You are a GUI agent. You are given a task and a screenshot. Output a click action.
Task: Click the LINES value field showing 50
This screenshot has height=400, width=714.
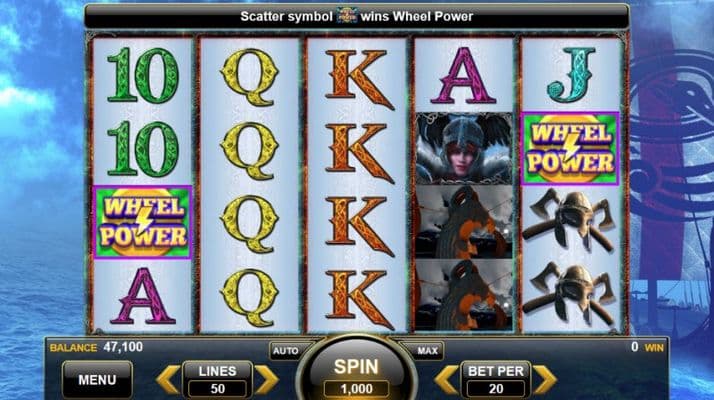tap(218, 389)
